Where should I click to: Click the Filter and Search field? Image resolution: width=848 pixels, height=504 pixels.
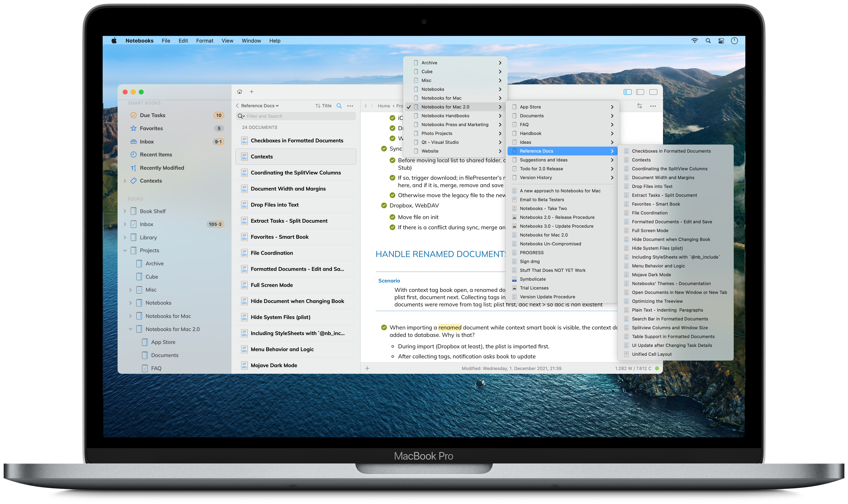click(x=296, y=116)
